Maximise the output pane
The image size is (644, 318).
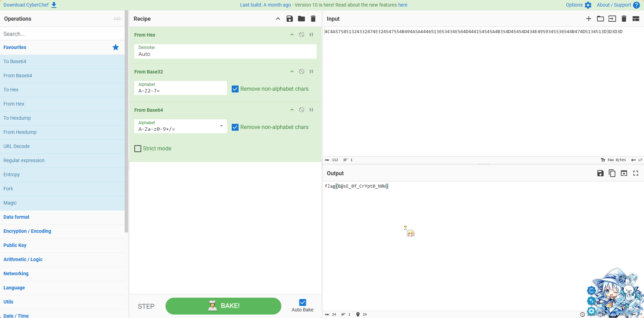point(635,173)
